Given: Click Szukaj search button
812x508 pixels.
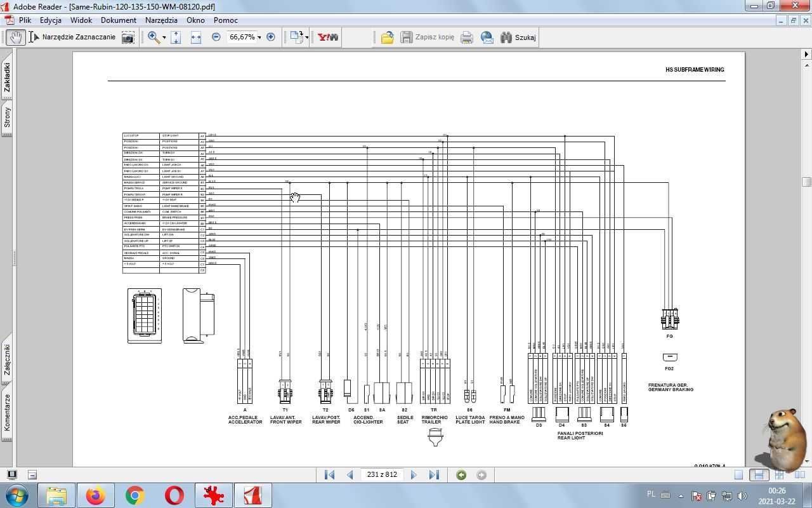Looking at the screenshot, I should point(518,37).
